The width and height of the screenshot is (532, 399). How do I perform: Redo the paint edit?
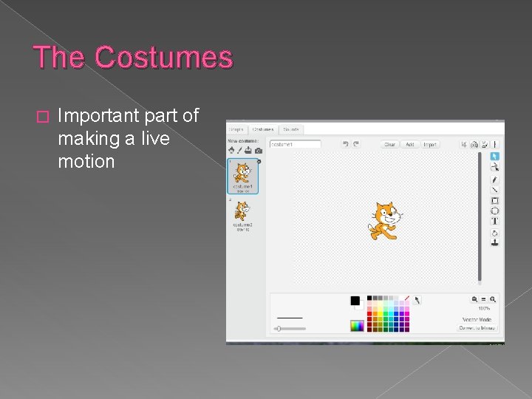click(x=356, y=144)
